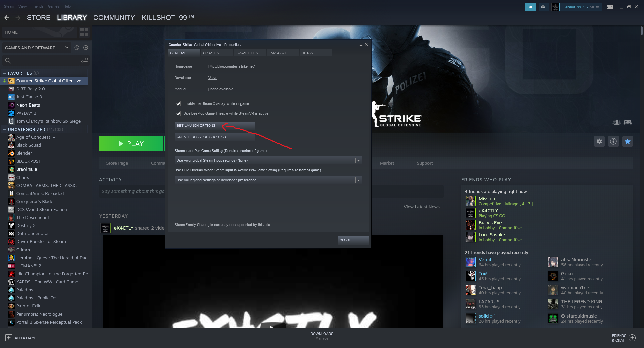The height and width of the screenshot is (348, 644).
Task: Switch library to grid view icon
Action: click(x=84, y=32)
